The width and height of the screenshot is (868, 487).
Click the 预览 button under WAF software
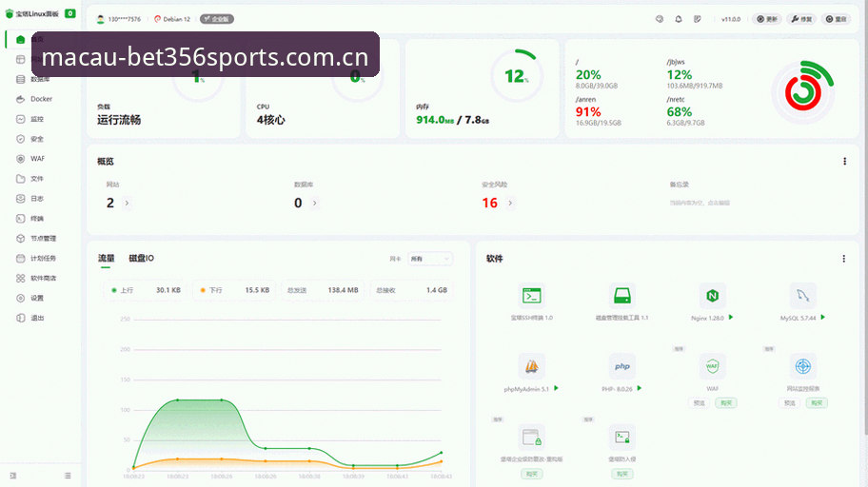click(x=700, y=403)
